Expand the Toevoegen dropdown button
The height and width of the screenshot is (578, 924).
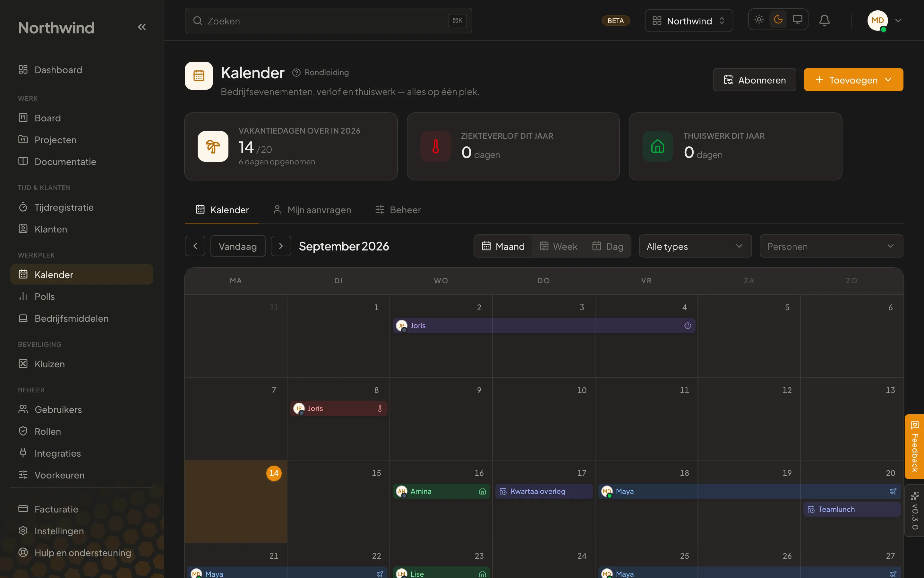click(x=853, y=80)
